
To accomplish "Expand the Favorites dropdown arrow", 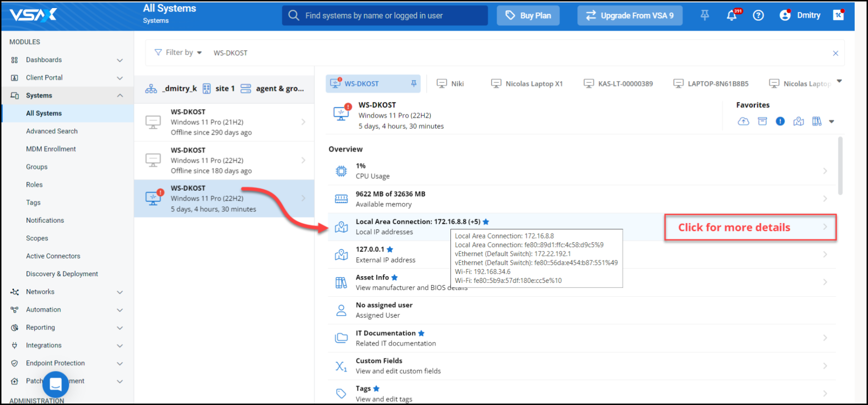I will point(831,122).
